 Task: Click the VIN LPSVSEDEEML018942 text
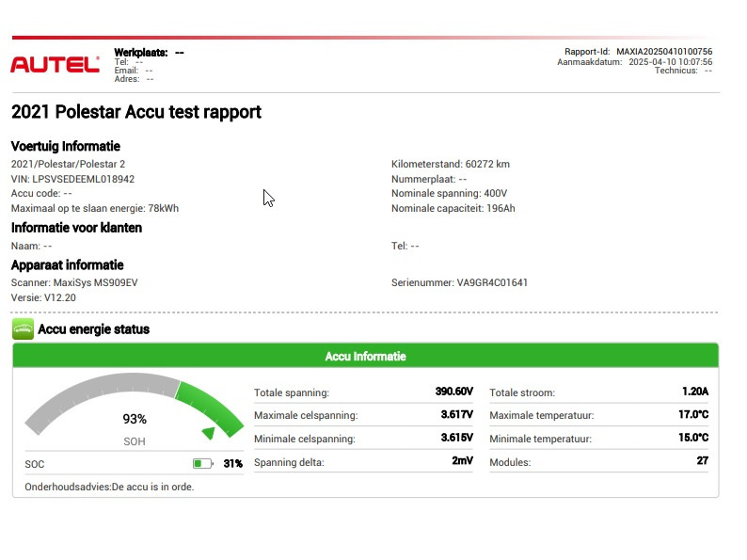(x=72, y=179)
